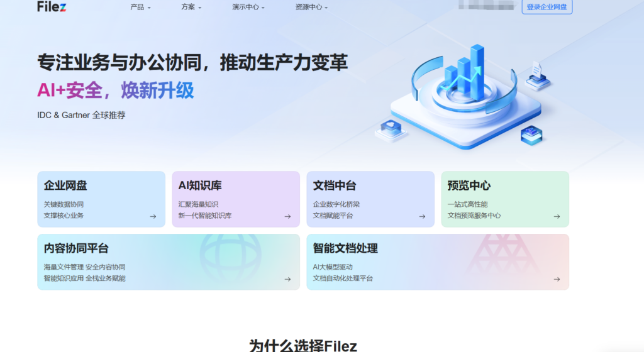
Task: Open the 企业网盘 card title
Action: tap(65, 185)
